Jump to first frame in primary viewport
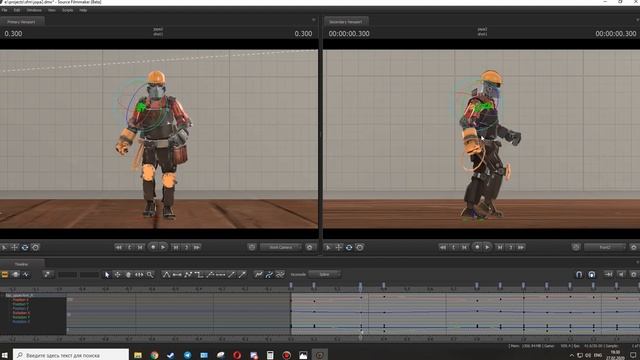The image size is (640, 360). (118, 247)
